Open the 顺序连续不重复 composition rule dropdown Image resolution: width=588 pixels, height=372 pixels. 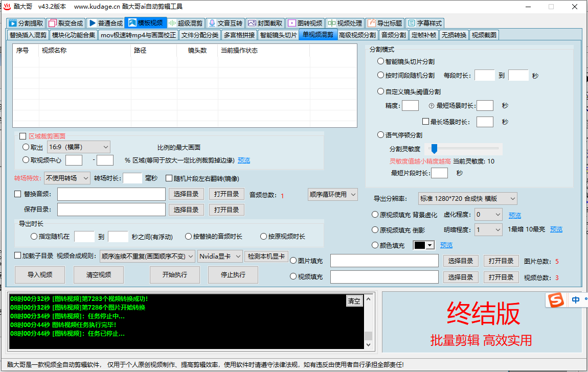[x=147, y=256]
